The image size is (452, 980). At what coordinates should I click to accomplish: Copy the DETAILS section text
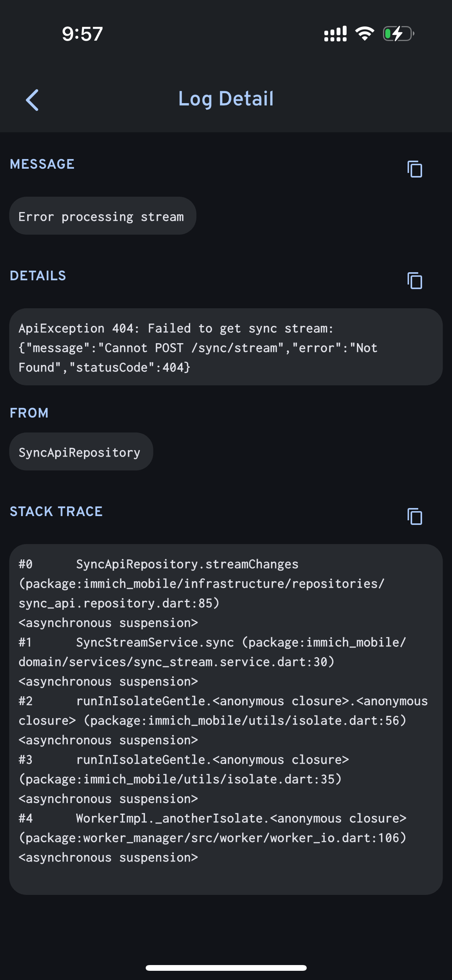pyautogui.click(x=414, y=281)
